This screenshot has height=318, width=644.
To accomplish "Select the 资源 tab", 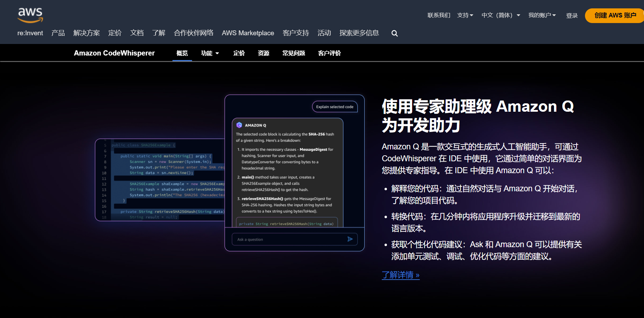I will tap(264, 53).
